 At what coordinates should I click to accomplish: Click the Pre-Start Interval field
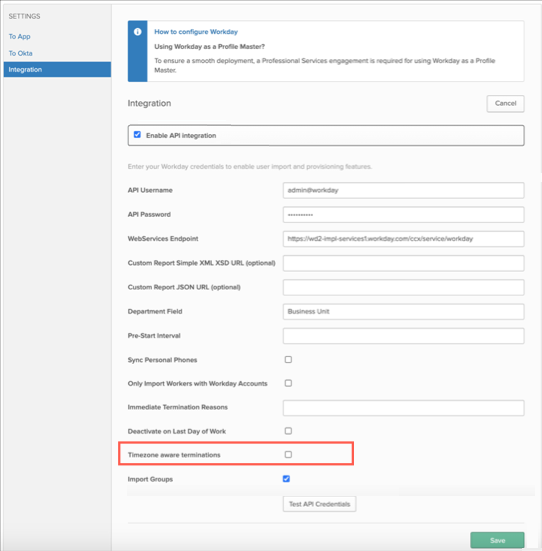point(403,336)
